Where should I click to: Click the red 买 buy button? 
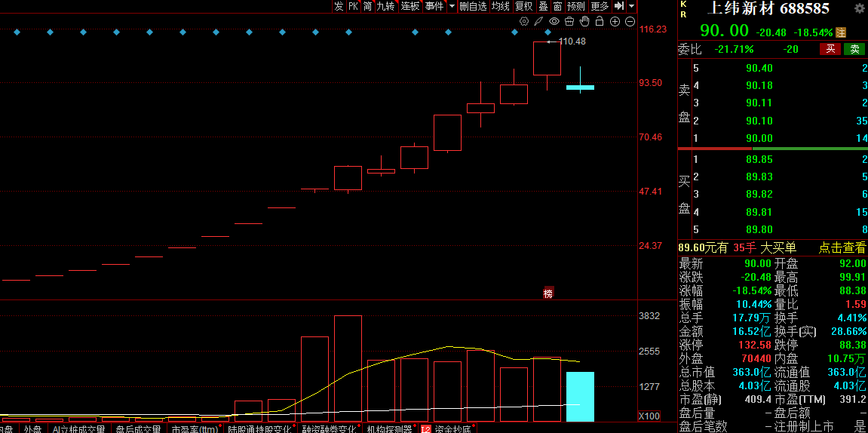tap(830, 49)
